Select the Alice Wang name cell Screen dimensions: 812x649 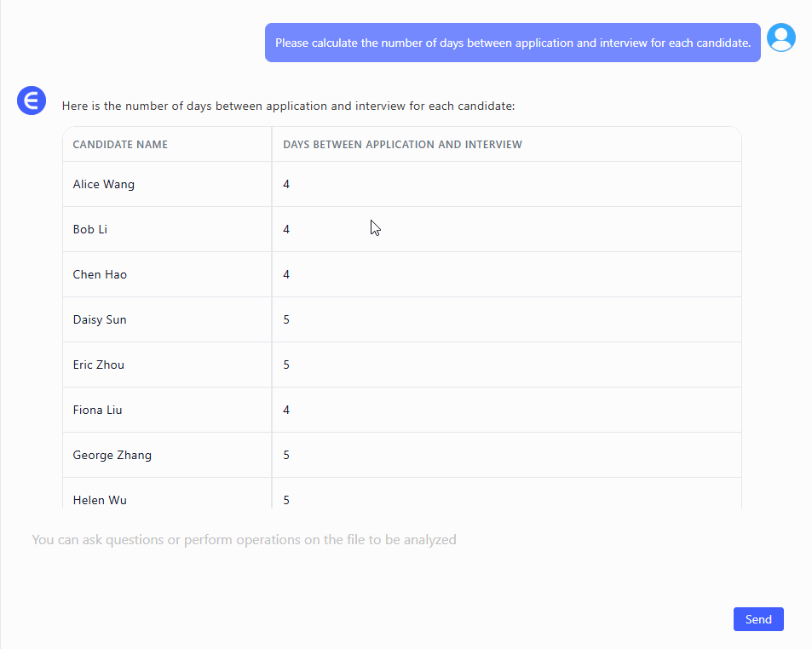click(104, 185)
